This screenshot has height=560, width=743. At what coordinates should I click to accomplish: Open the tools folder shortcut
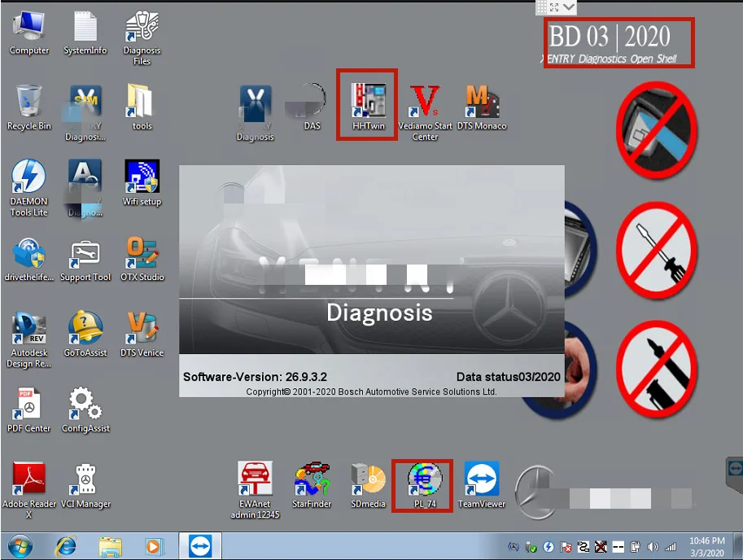point(142,107)
